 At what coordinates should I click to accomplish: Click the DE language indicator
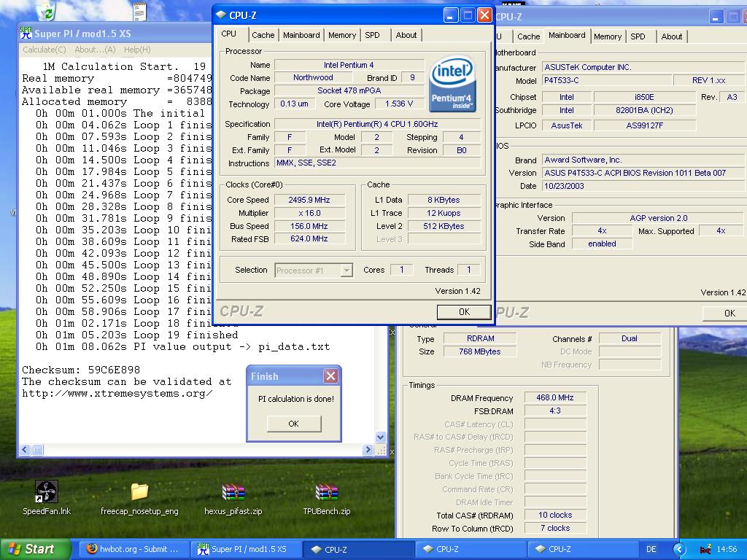pyautogui.click(x=651, y=549)
